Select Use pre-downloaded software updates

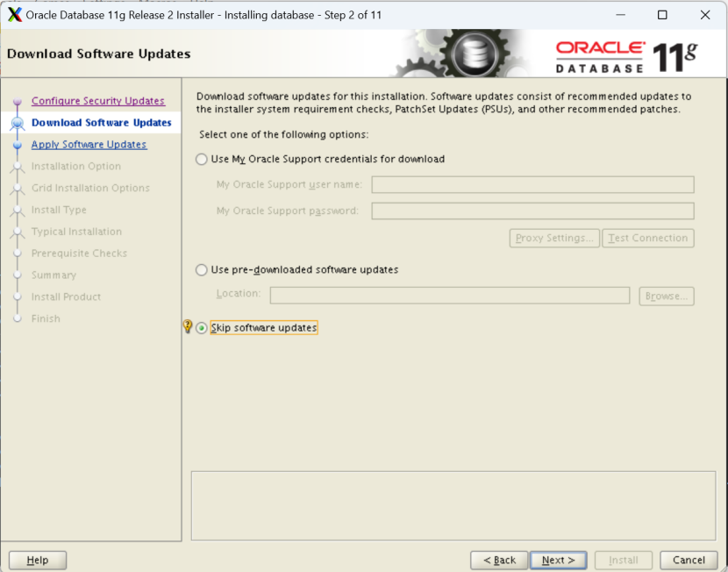point(202,269)
